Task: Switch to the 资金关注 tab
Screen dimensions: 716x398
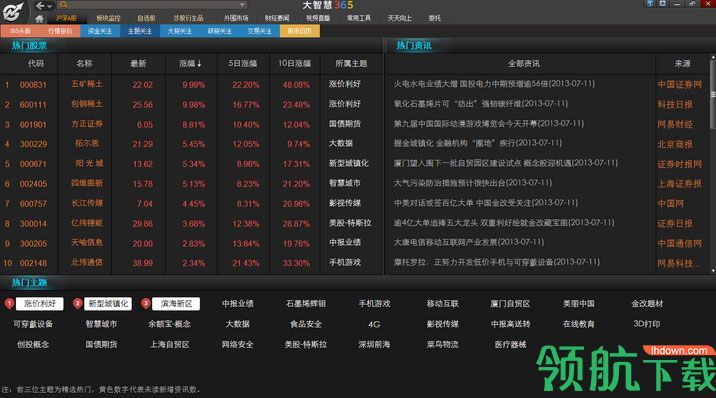Action: 100,31
